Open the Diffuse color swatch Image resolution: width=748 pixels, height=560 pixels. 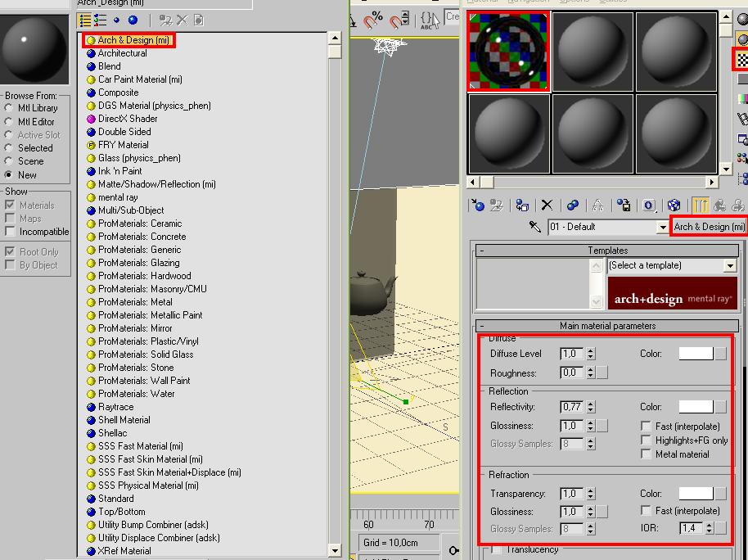coord(696,354)
